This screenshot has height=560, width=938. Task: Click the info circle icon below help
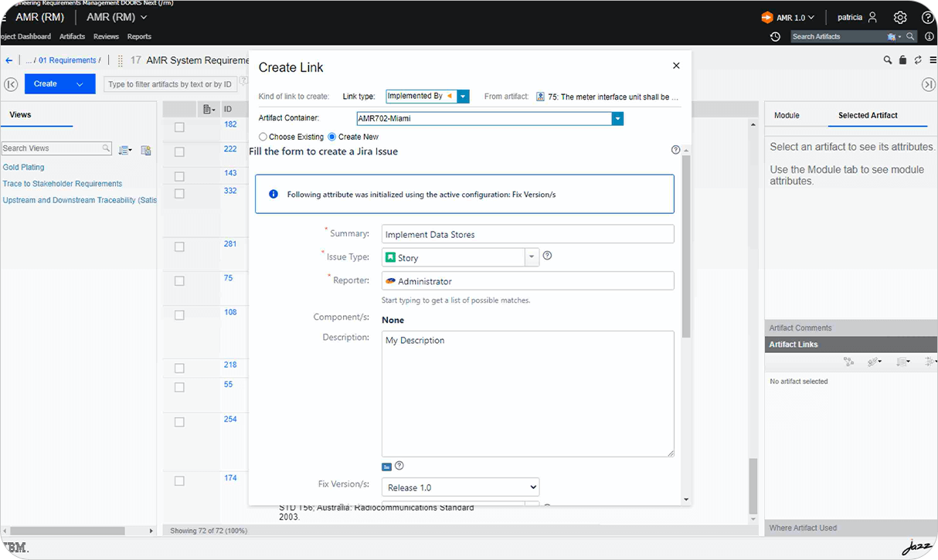tap(929, 36)
